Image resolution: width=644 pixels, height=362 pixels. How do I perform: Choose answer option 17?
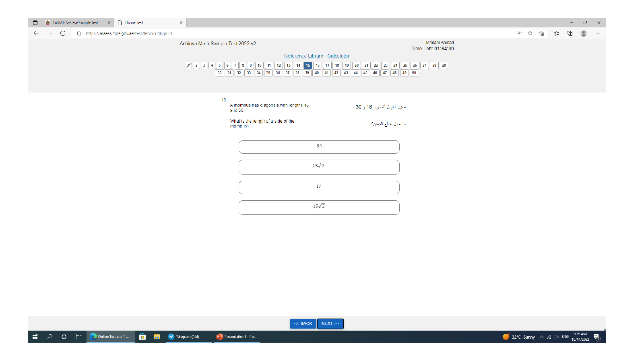319,187
